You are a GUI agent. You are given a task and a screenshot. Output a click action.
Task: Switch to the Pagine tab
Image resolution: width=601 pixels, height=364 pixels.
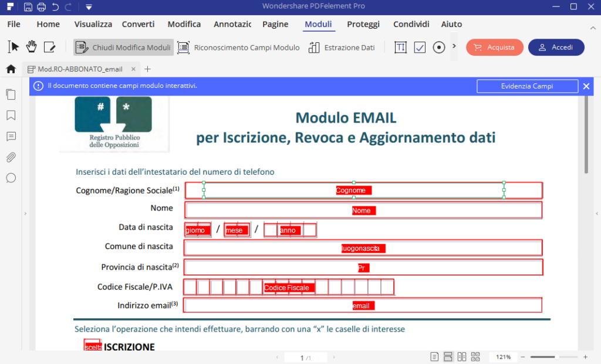pyautogui.click(x=275, y=24)
